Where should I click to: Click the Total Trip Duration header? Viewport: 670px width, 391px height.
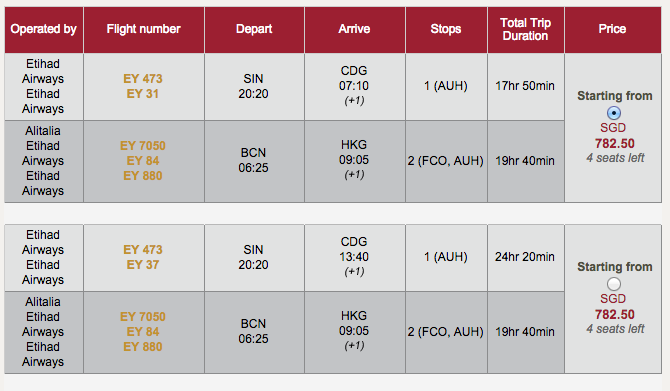(526, 29)
